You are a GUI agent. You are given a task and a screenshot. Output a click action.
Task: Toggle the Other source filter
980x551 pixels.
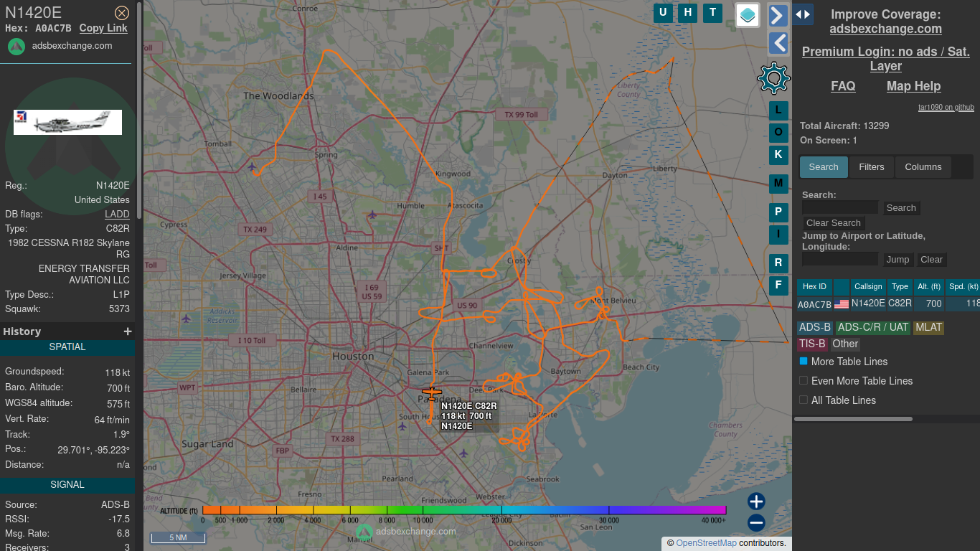pyautogui.click(x=845, y=344)
